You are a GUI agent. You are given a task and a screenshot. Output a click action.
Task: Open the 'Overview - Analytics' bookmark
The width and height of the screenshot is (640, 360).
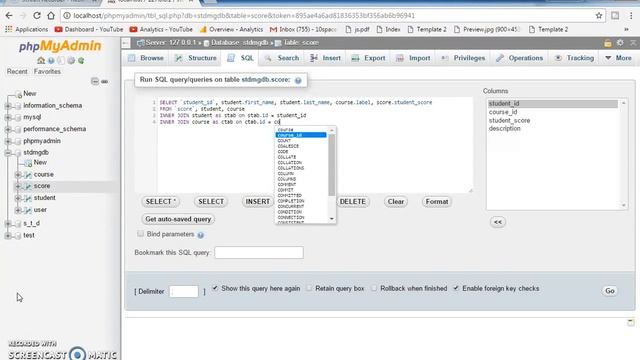231,29
